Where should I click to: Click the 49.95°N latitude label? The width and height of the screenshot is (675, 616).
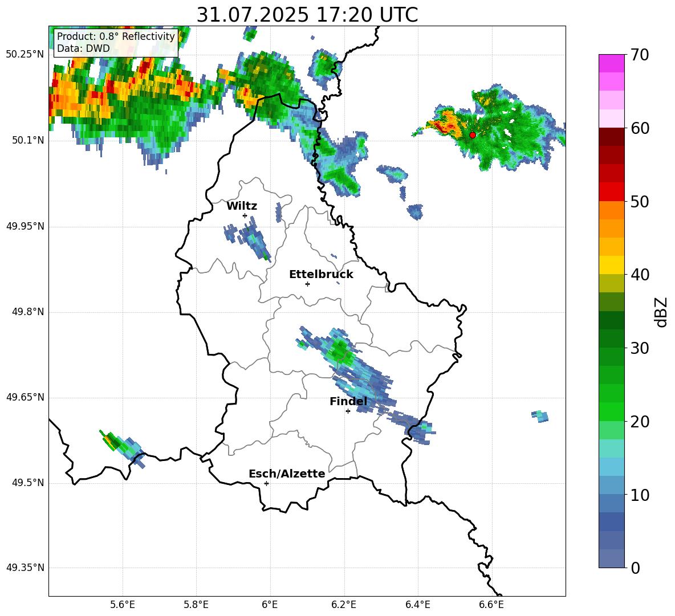(x=25, y=226)
